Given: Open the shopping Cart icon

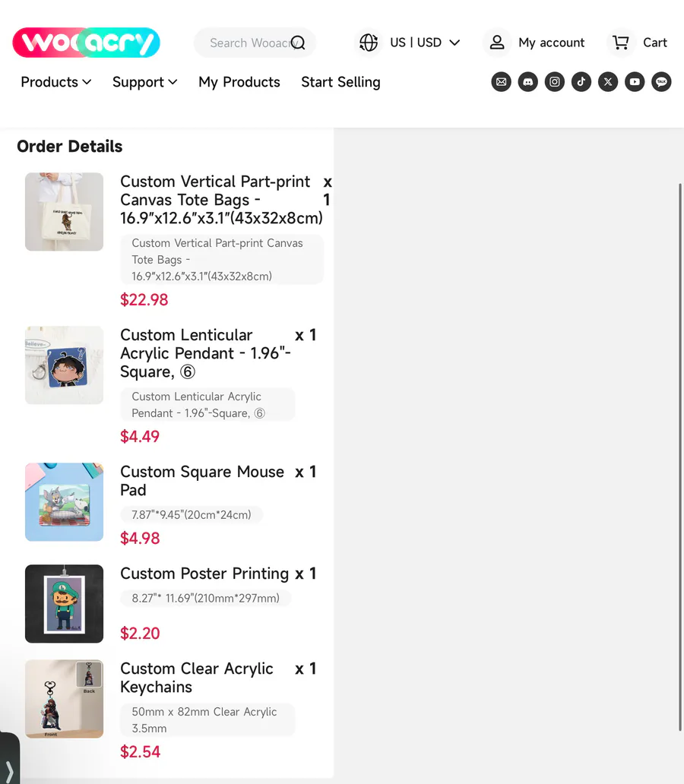Looking at the screenshot, I should [x=621, y=43].
